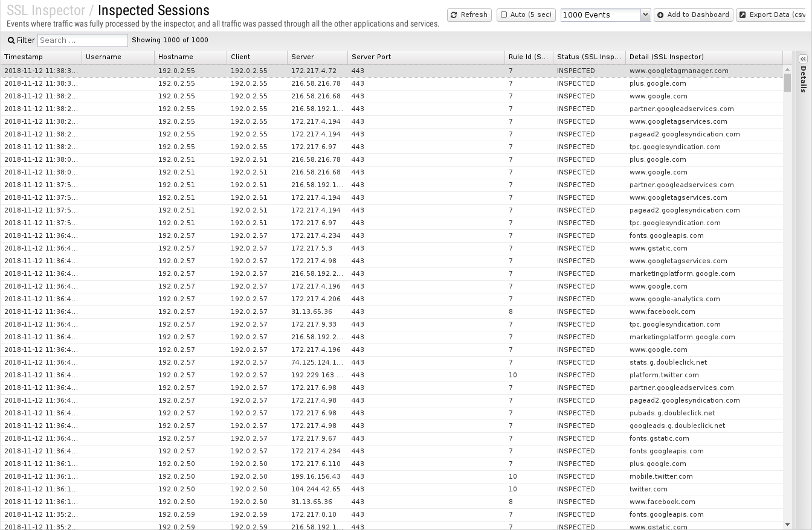
Task: Click Add to Dashboard button
Action: click(x=694, y=14)
